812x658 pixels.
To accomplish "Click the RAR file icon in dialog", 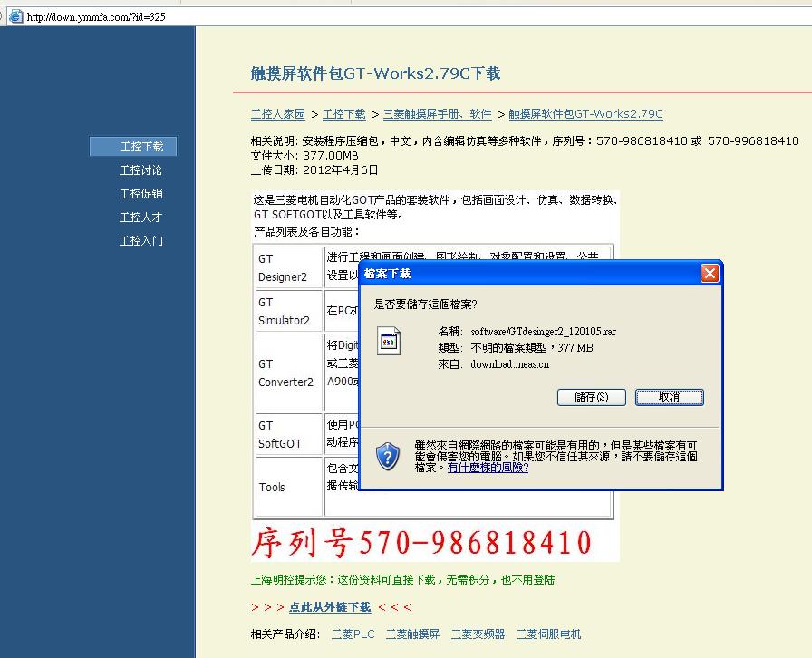I will (389, 342).
